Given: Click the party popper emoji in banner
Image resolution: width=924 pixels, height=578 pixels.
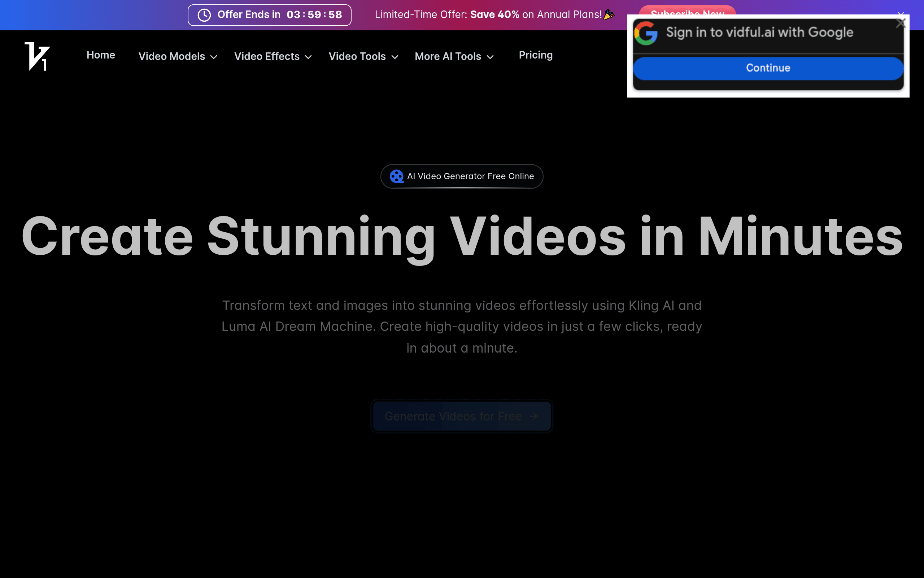Looking at the screenshot, I should [x=609, y=14].
